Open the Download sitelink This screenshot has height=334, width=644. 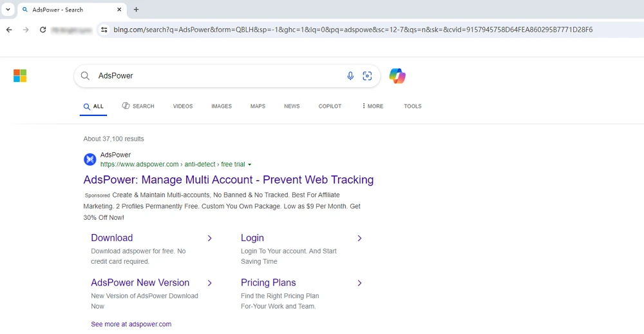pos(111,238)
